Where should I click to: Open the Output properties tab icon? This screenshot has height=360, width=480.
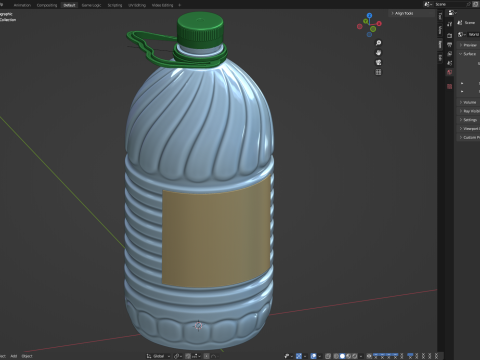coord(450,44)
